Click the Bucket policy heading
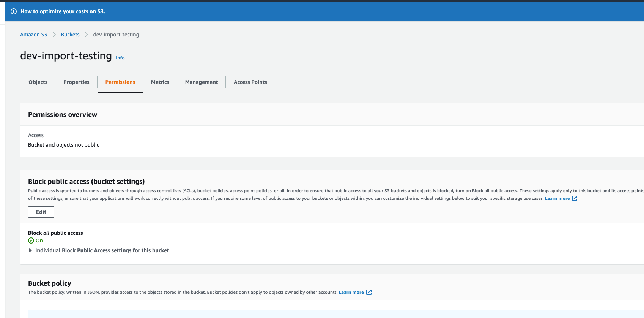Screen dimensions: 644x318 pos(50,283)
